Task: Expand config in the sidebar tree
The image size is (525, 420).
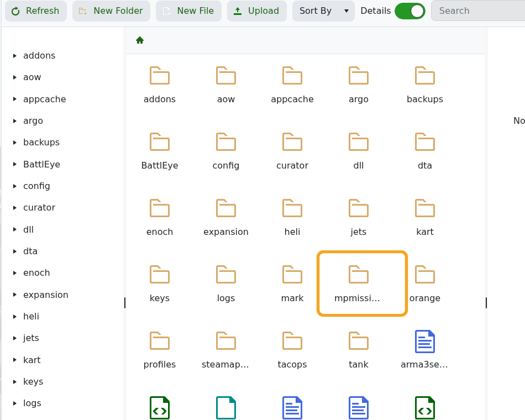Action: tap(15, 186)
